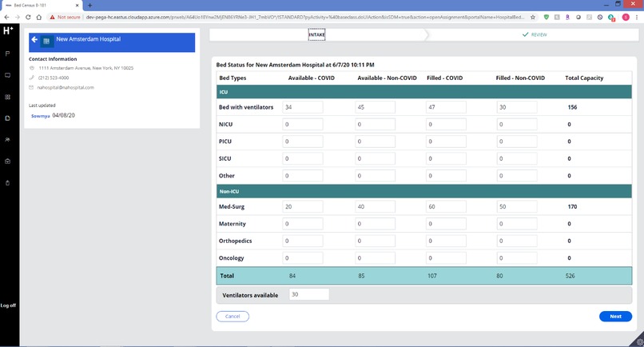Image resolution: width=644 pixels, height=347 pixels.
Task: Click browser back arrow
Action: (x=6, y=18)
